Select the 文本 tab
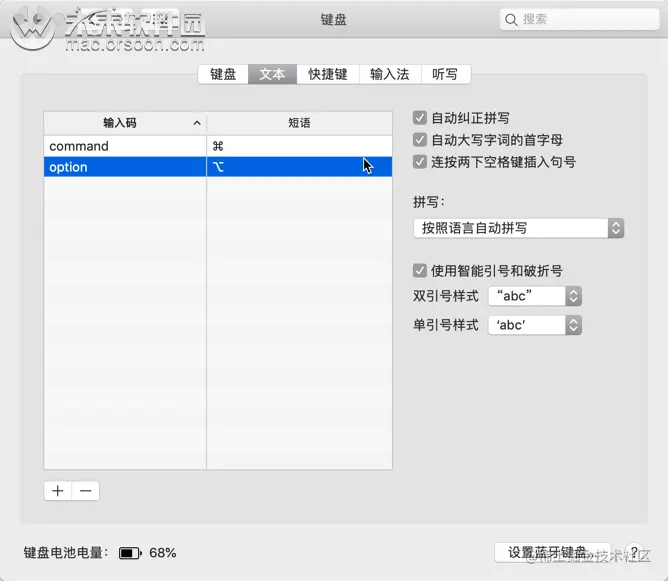668x581 pixels. [272, 75]
